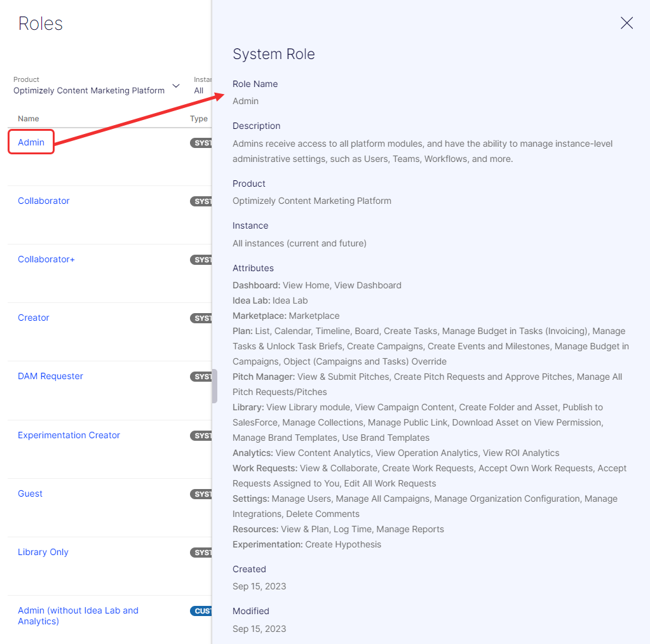Open the Admin role

[x=31, y=142]
